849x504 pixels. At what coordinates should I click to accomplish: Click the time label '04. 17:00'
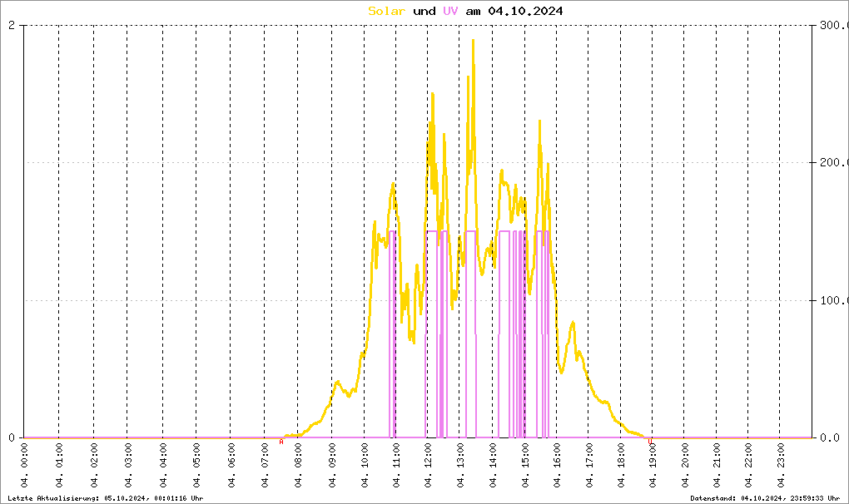tap(589, 466)
